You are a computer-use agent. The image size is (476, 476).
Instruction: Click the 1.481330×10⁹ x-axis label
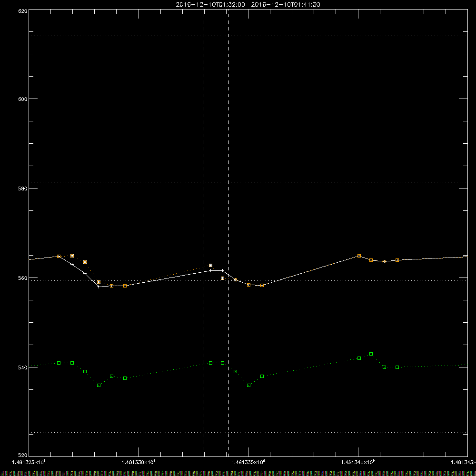pyautogui.click(x=139, y=462)
